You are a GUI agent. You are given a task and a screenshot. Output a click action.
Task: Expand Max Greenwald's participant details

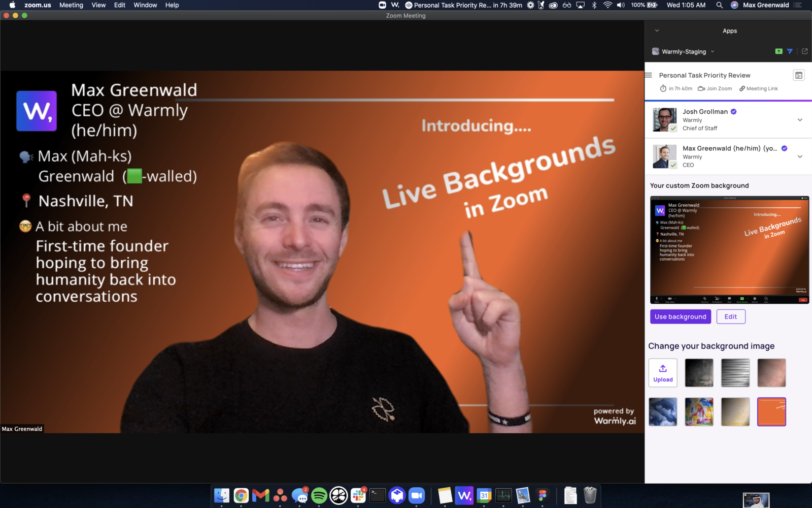click(800, 156)
